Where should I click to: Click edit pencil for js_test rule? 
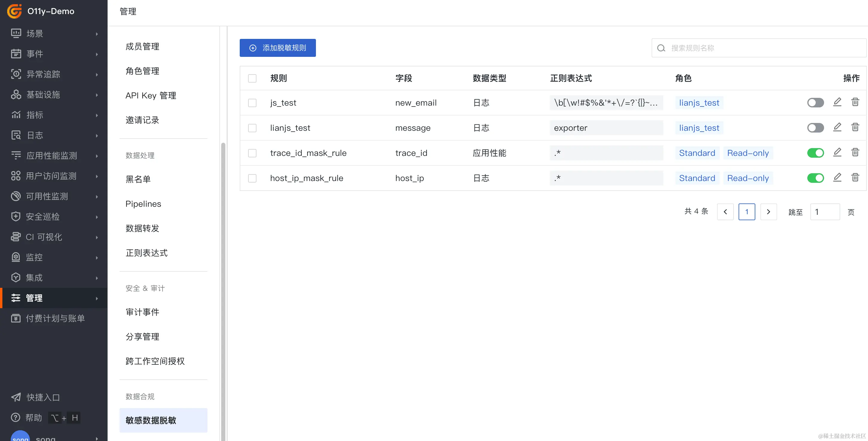837,102
